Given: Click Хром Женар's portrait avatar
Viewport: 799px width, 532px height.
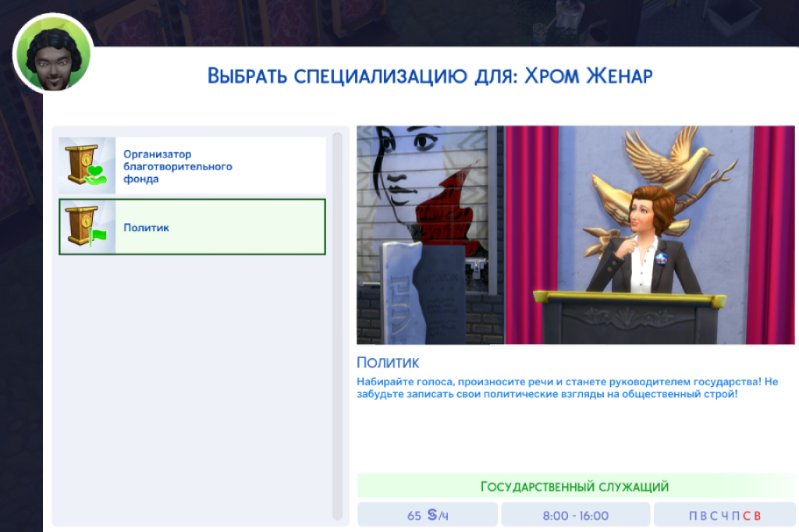Looking at the screenshot, I should [54, 55].
